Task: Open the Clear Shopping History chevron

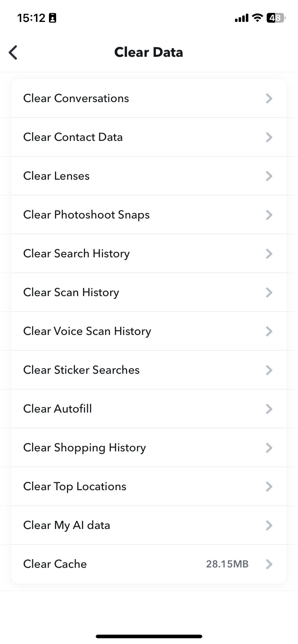Action: click(269, 448)
